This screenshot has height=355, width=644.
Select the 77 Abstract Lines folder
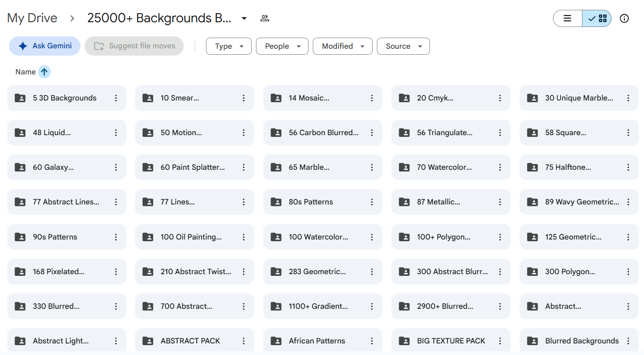[x=67, y=202]
